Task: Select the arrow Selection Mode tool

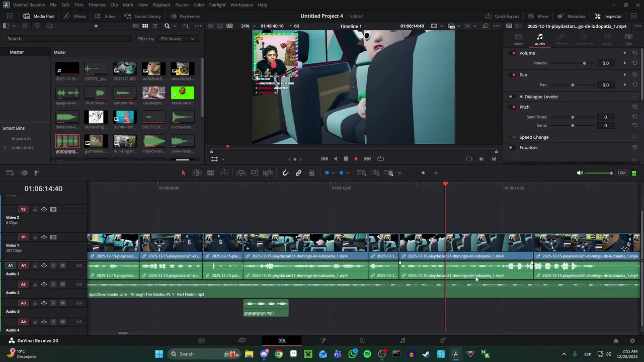Action: tap(183, 173)
